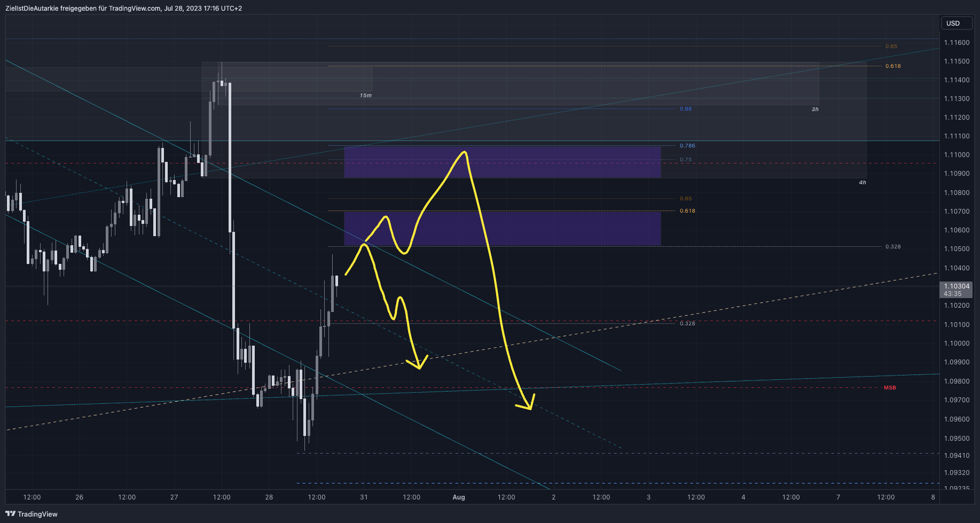Click the 15m zone label
Viewport: 980px width, 523px height.
[365, 96]
